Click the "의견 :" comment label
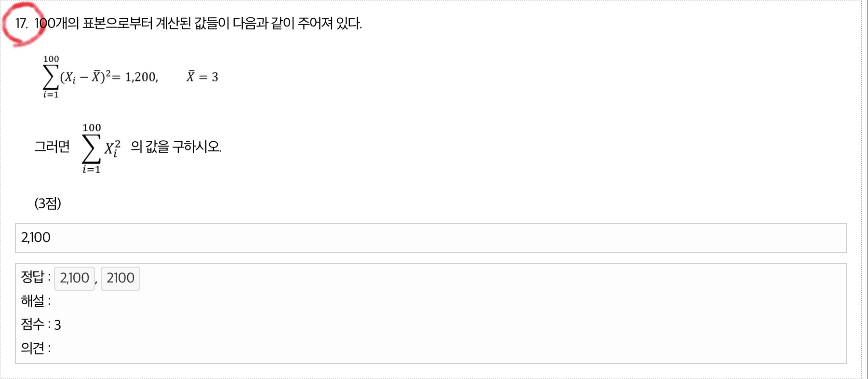This screenshot has height=379, width=868. tap(36, 348)
